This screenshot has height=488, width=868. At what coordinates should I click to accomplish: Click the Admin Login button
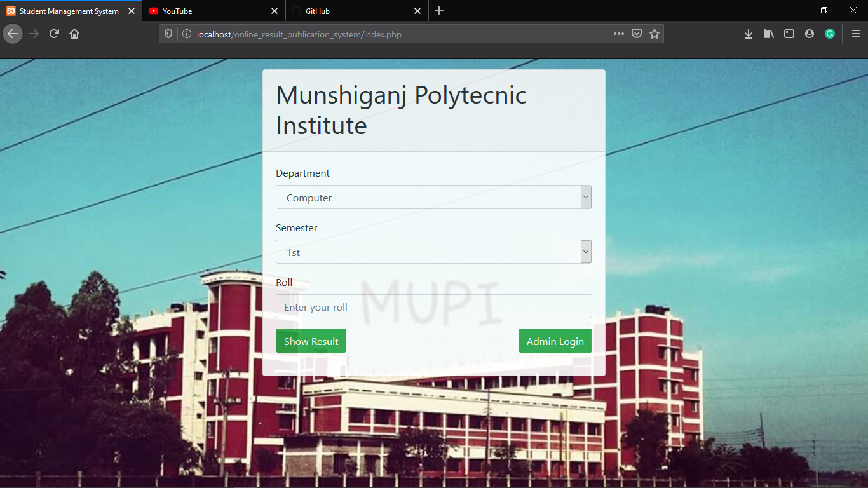(555, 341)
